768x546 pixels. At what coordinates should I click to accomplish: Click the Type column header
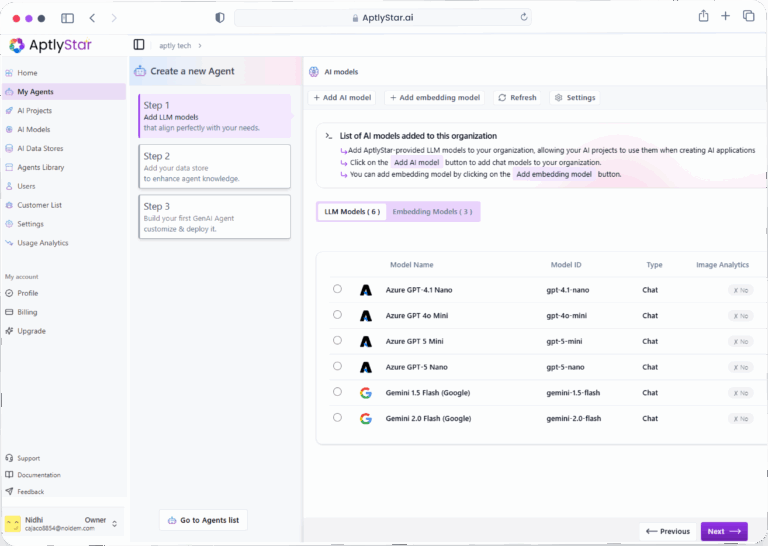coord(654,265)
